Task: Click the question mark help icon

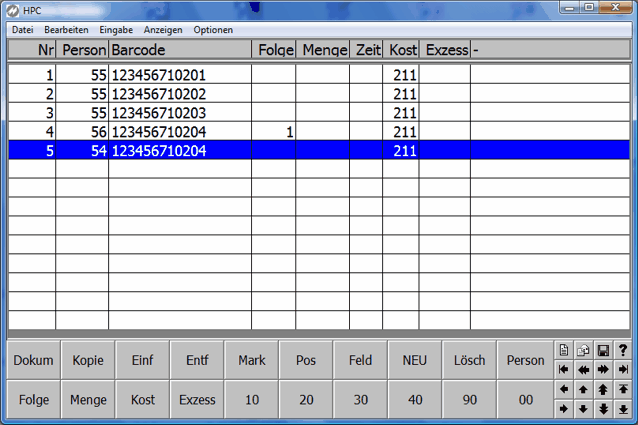Action: click(623, 350)
